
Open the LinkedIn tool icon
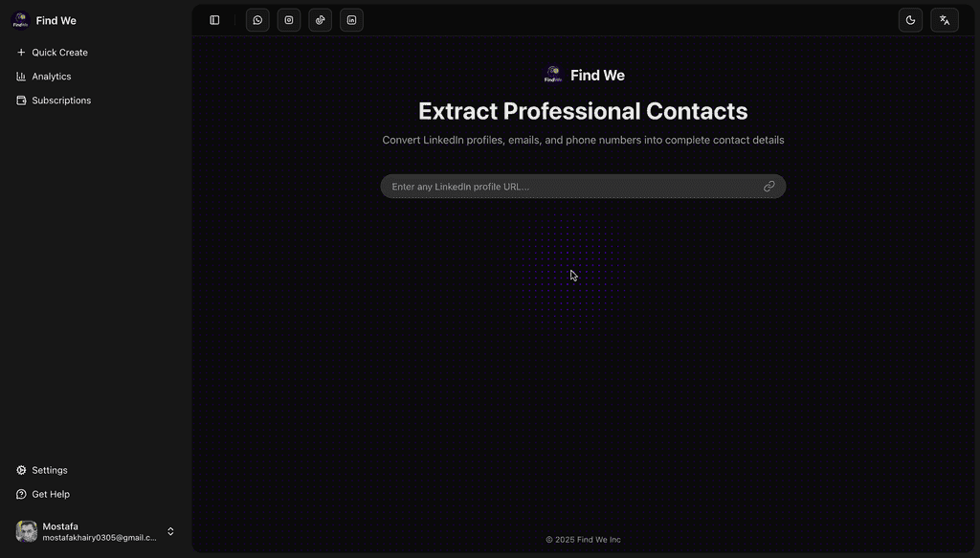pyautogui.click(x=351, y=20)
